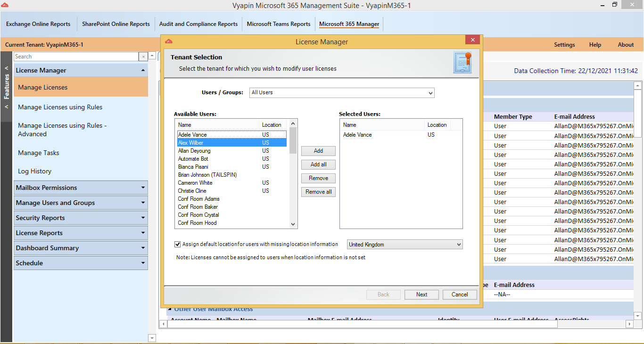This screenshot has height=344, width=644.
Task: Click main report vertical scrollbar down arrow
Action: 637,316
